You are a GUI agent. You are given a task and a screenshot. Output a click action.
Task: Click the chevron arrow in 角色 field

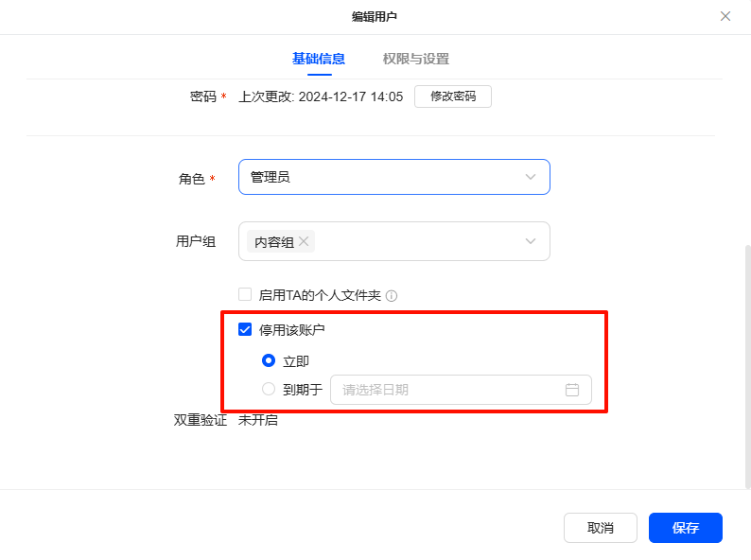531,177
